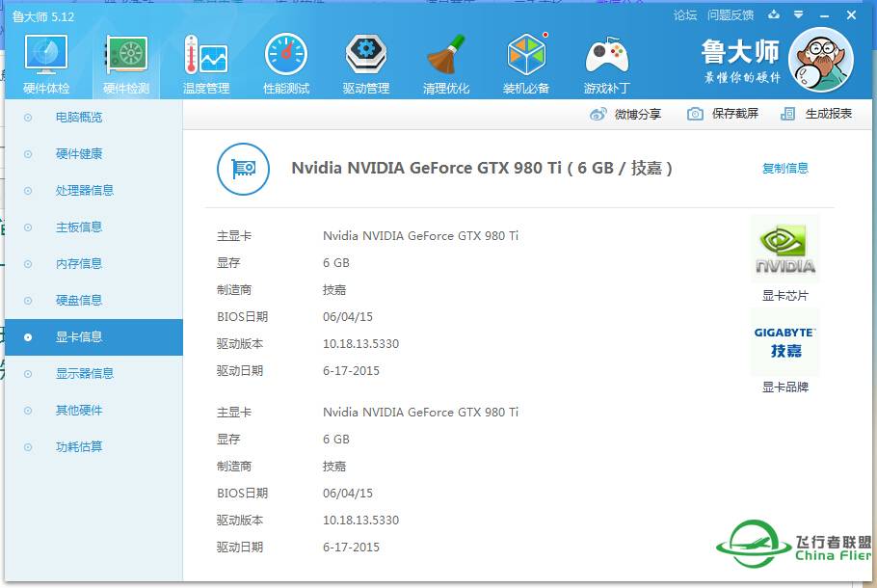877x588 pixels.
Task: Click 生成报表 button text
Action: 829,114
